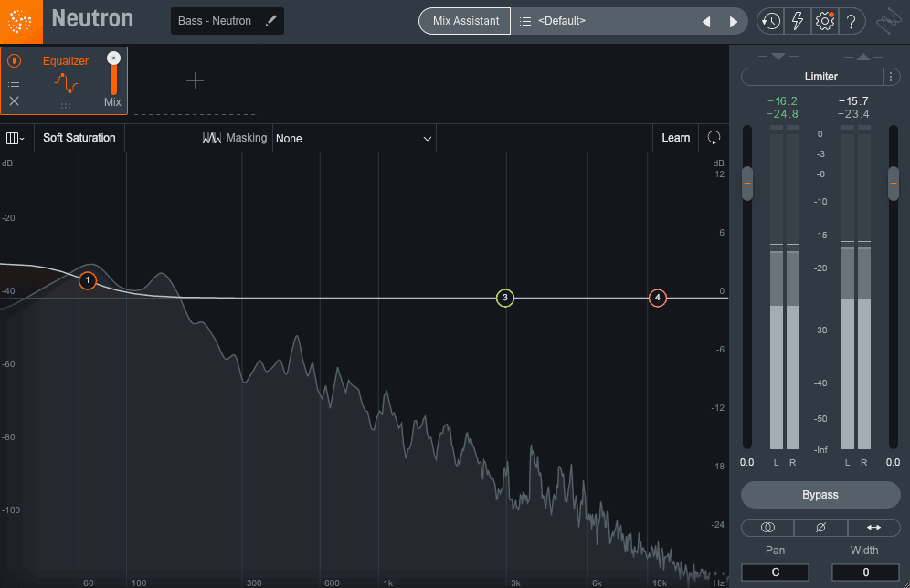The height and width of the screenshot is (588, 910).
Task: Remove the Equalizer module with X
Action: (x=14, y=101)
